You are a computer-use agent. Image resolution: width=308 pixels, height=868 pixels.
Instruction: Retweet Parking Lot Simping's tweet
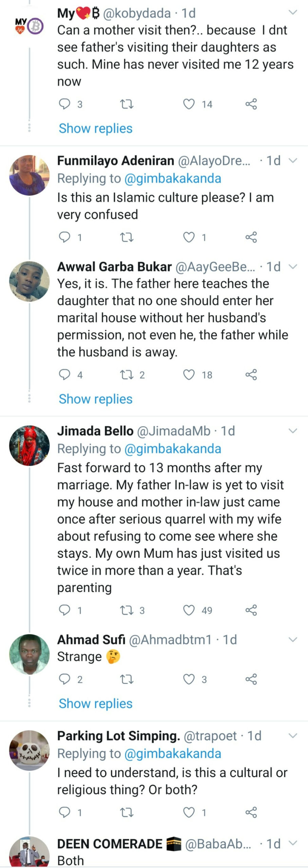(x=127, y=812)
